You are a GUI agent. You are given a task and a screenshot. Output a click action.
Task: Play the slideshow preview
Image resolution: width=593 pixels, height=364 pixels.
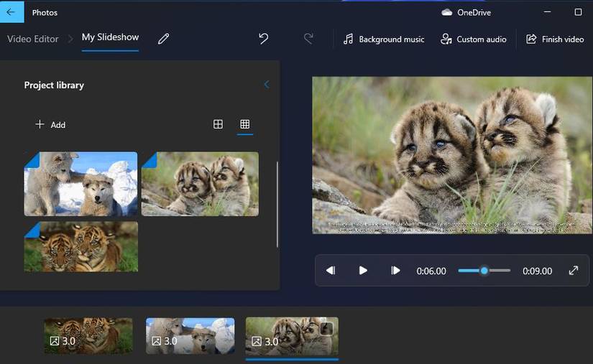[363, 271]
